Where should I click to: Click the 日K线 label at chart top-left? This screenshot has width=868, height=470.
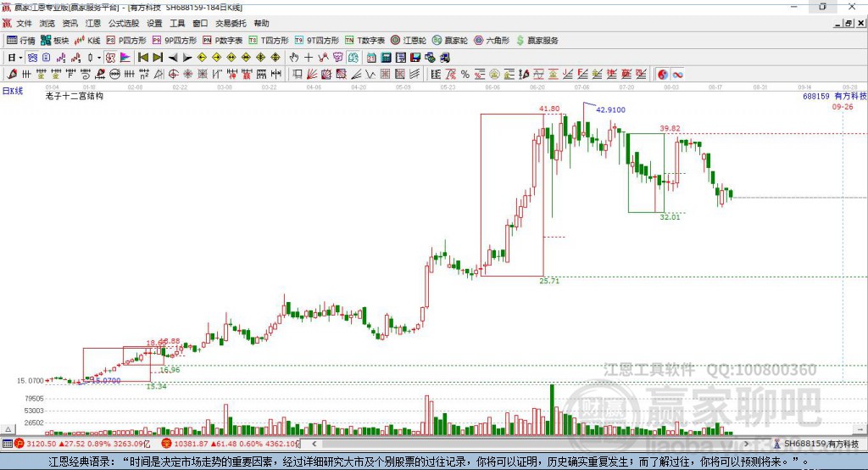coord(13,91)
